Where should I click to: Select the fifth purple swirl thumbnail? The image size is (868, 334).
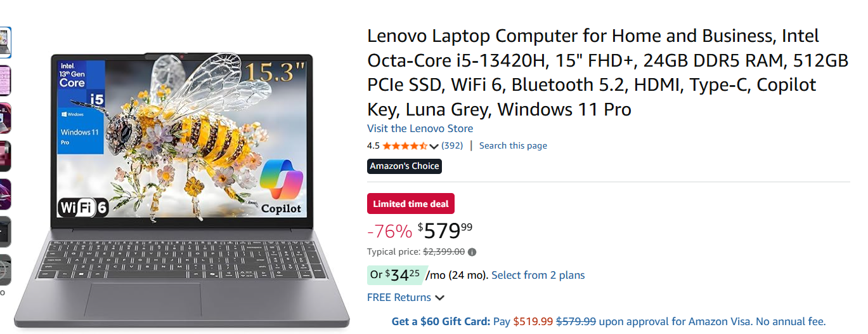[x=4, y=194]
